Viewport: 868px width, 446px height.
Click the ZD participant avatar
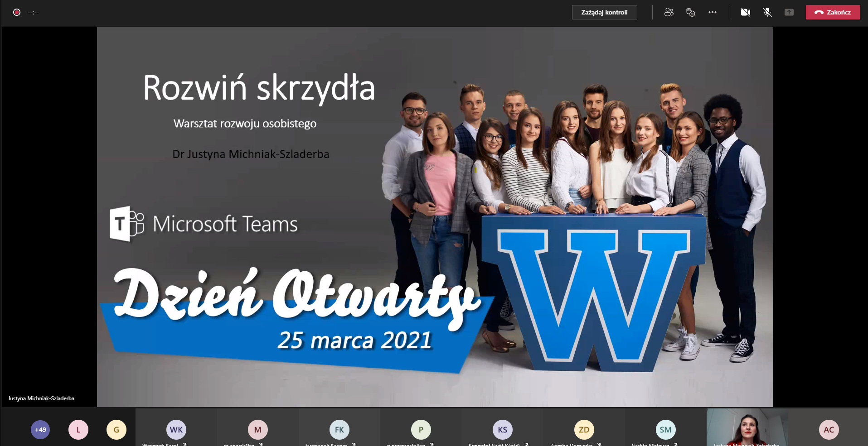click(584, 430)
